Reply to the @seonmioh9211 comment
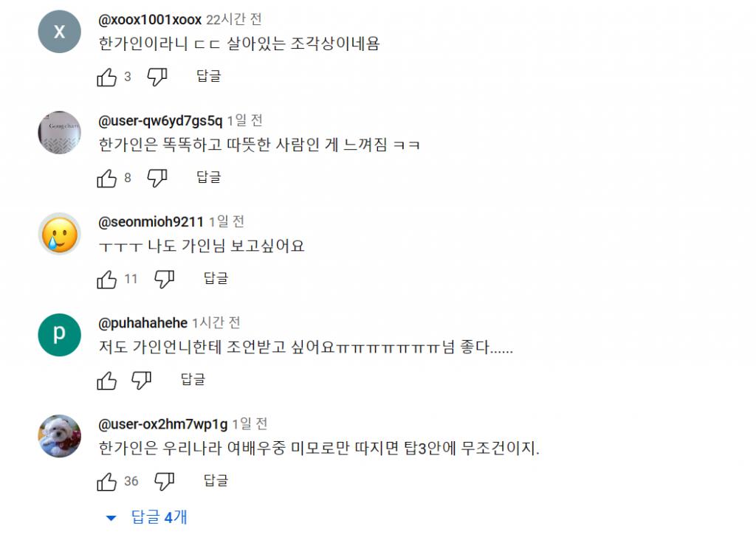 click(216, 278)
